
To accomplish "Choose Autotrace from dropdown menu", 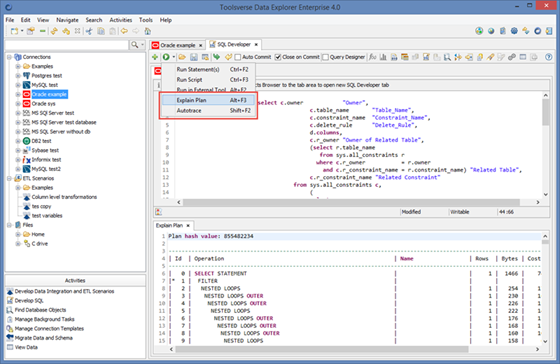I will [x=208, y=110].
